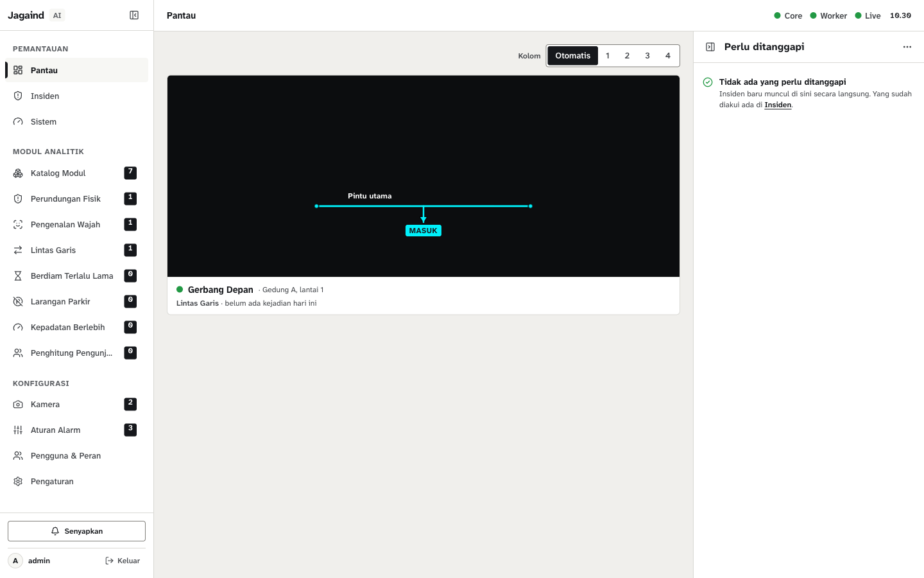Viewport: 924px width, 578px height.
Task: Open the Pengaturan gear icon
Action: click(18, 481)
